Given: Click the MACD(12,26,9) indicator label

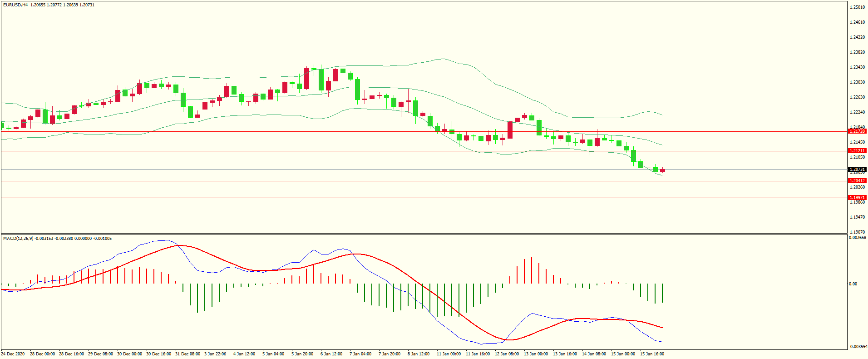Looking at the screenshot, I should 18,239.
